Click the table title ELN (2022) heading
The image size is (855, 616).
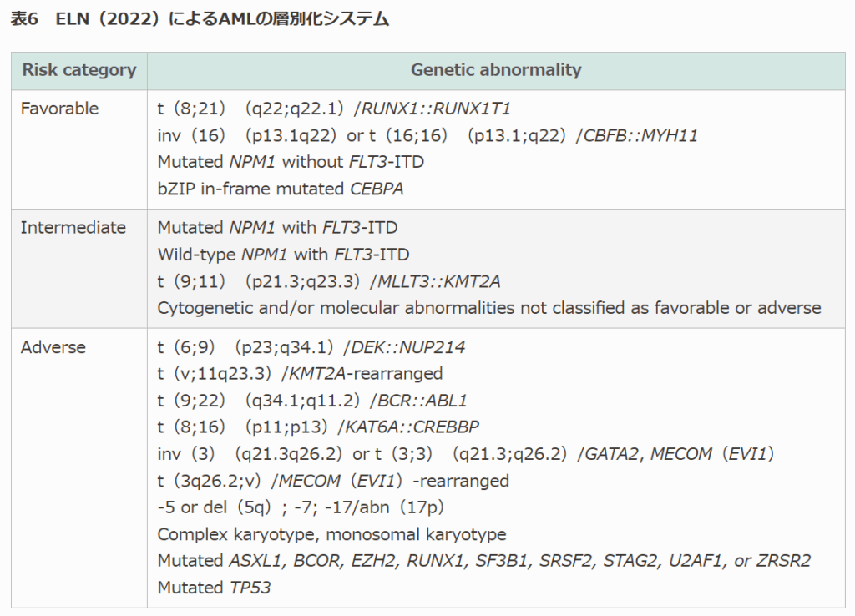click(x=199, y=20)
